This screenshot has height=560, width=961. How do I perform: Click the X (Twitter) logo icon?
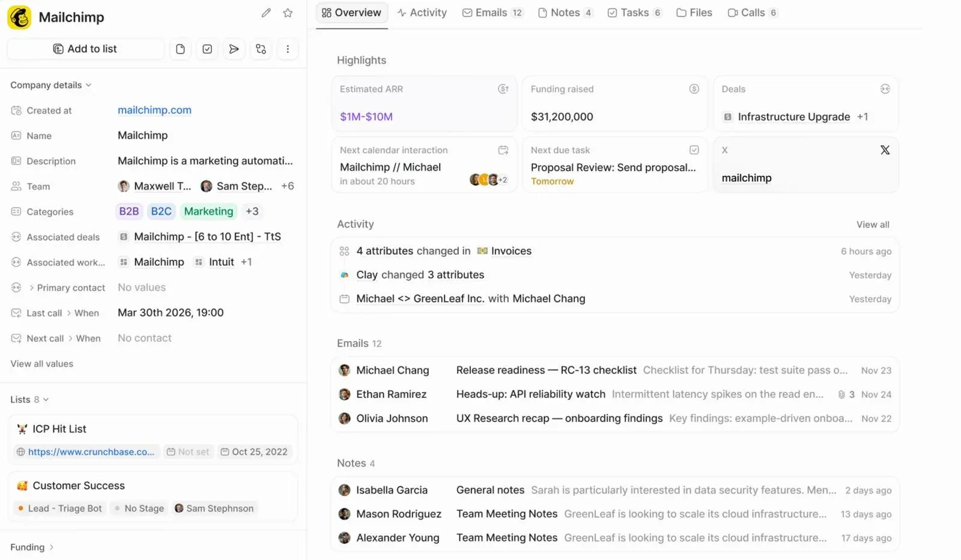885,150
